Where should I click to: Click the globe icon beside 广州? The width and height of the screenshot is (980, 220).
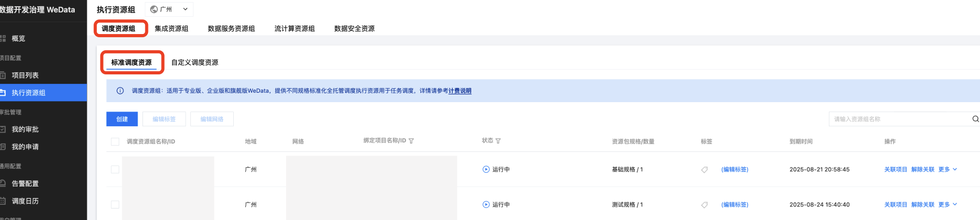[154, 9]
